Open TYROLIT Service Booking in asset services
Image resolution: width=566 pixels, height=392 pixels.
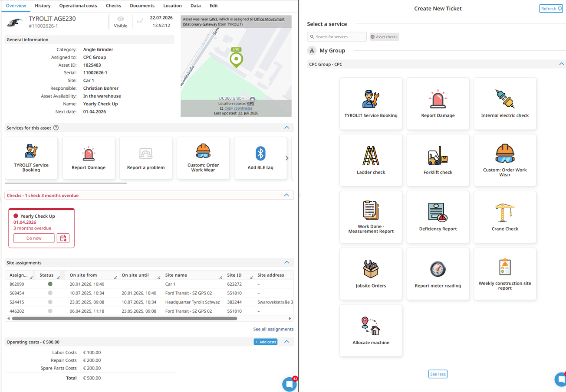point(31,158)
